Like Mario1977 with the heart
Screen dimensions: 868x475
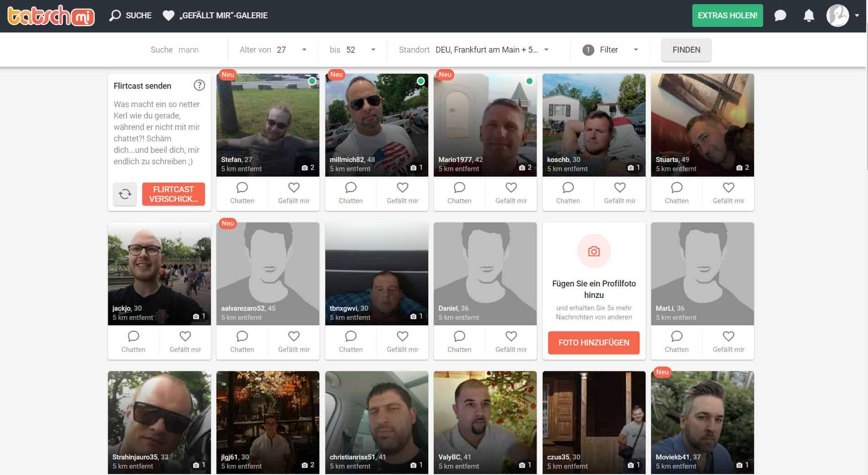pos(511,194)
